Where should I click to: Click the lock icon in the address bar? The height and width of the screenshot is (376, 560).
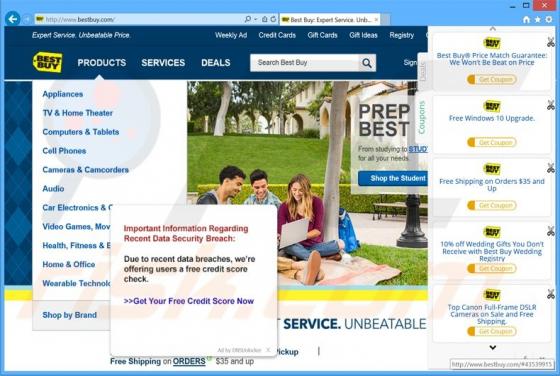tap(265, 19)
